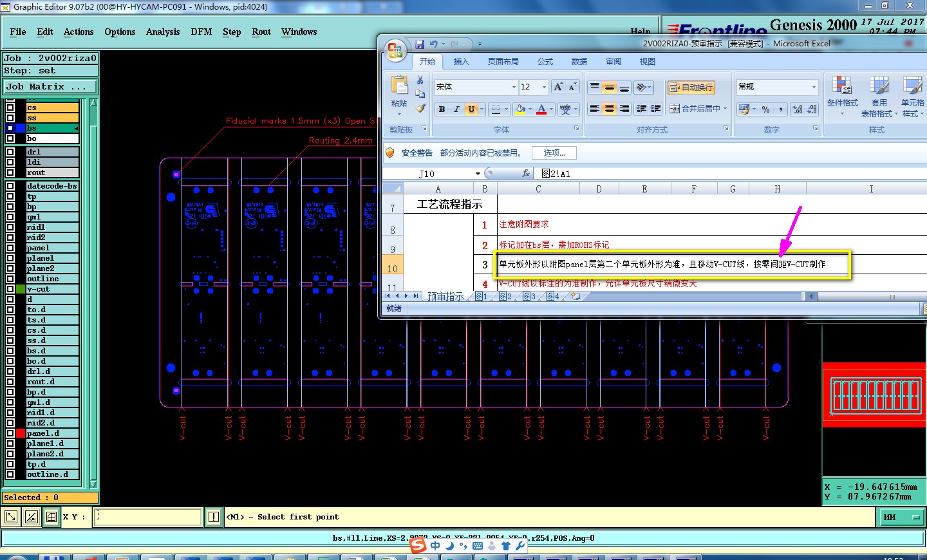
Task: Open the DFM menu
Action: pos(201,32)
